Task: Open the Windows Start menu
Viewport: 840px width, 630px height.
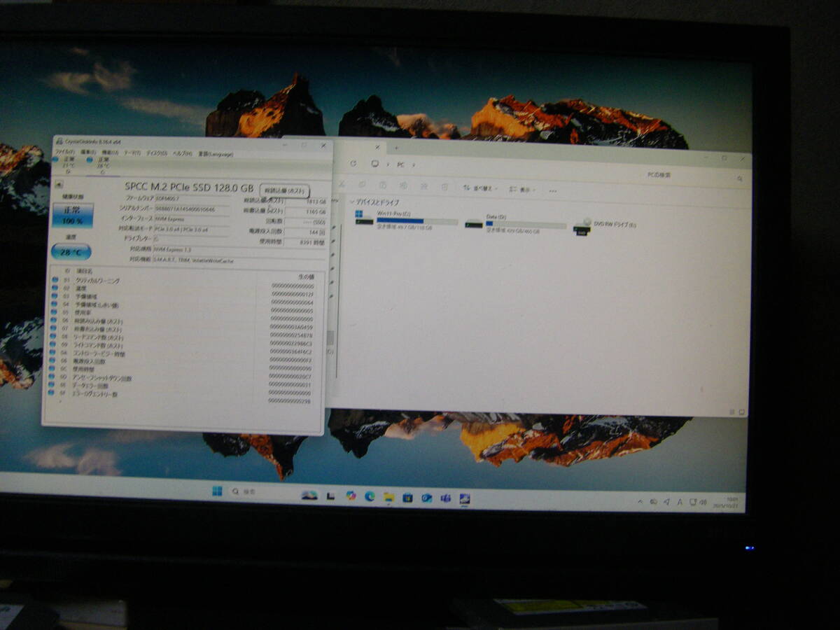Action: (x=217, y=491)
